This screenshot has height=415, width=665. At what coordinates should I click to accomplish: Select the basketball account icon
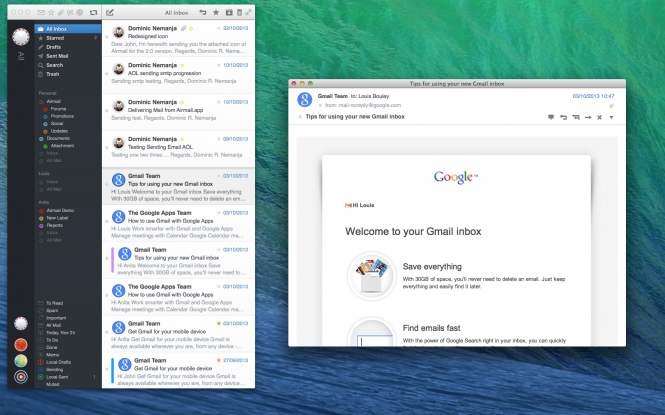21,345
